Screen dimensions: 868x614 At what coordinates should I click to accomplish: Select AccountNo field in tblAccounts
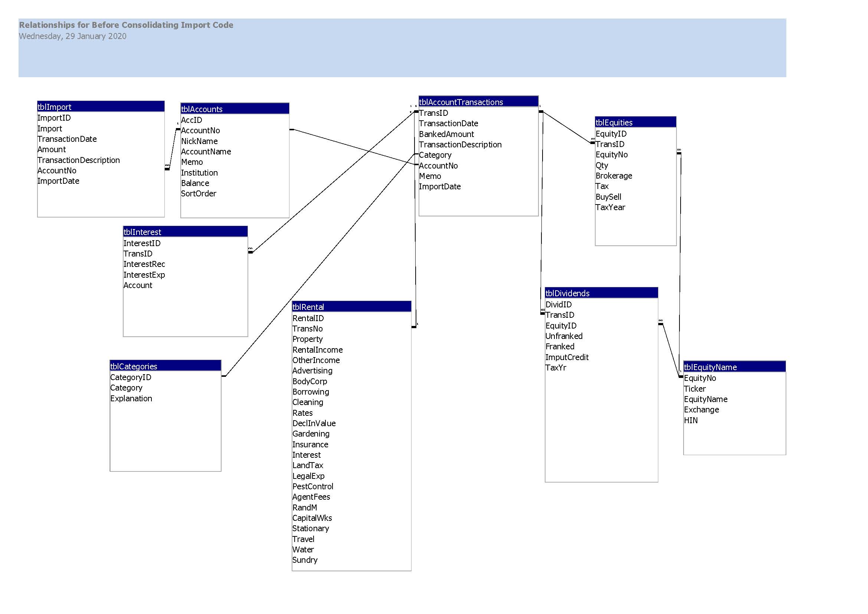[x=200, y=130]
